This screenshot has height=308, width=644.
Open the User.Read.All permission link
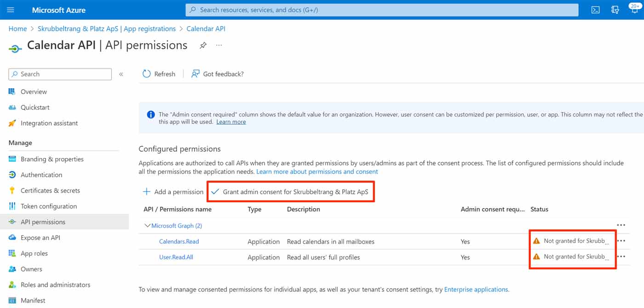[x=176, y=257]
